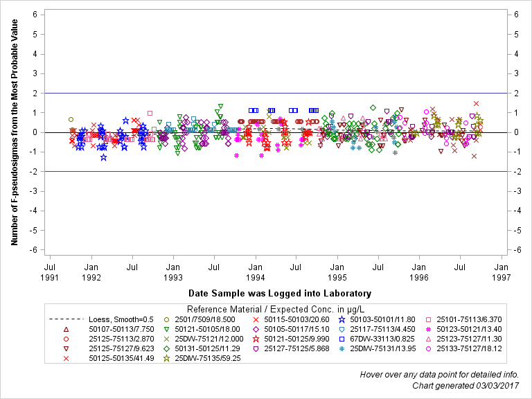The width and height of the screenshot is (532, 399).
Task: Click the teal hash legend marker for 25DW-75131/13.95
Action: [x=342, y=349]
